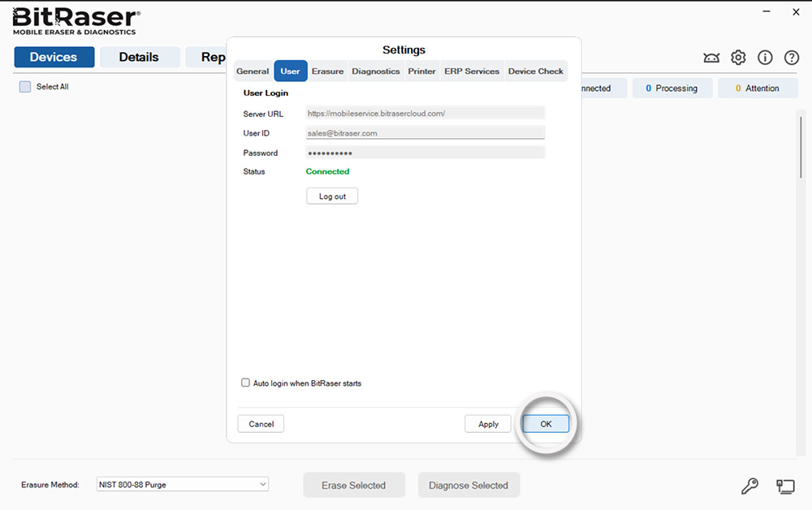812x510 pixels.
Task: Open the Diagnostics settings tab
Action: 376,71
